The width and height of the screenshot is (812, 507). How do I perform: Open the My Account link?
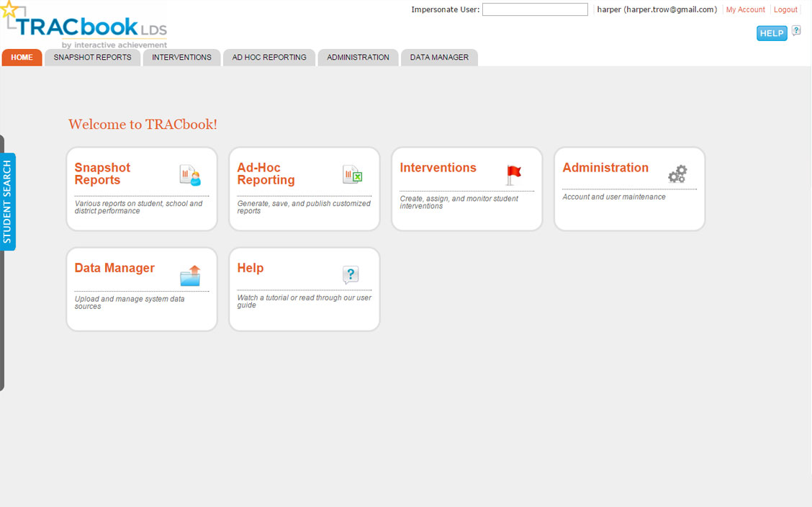point(745,9)
